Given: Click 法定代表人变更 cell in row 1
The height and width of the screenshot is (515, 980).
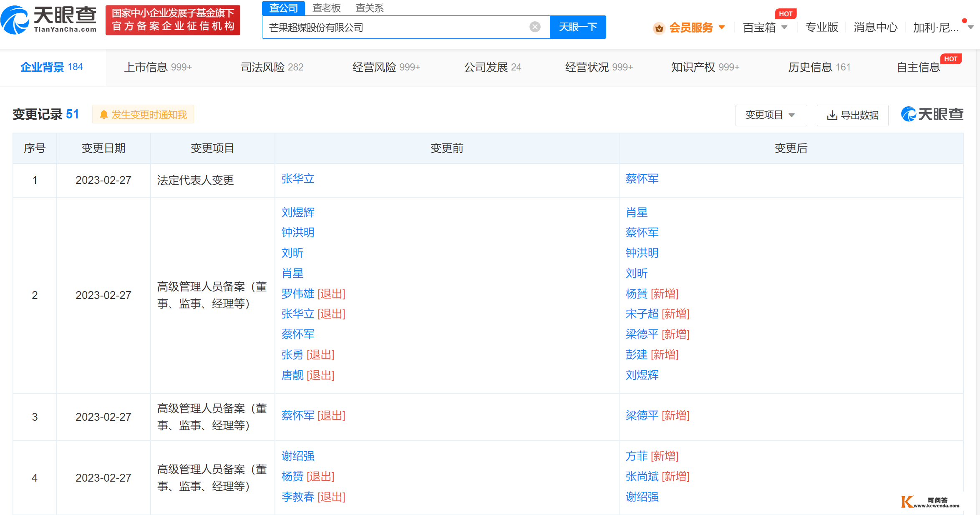Looking at the screenshot, I should 212,180.
